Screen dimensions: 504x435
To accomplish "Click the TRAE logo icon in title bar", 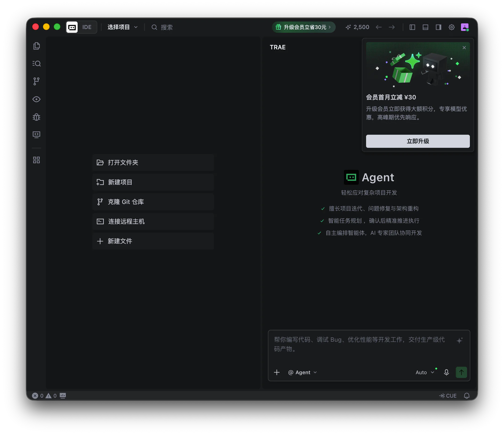I will [72, 27].
